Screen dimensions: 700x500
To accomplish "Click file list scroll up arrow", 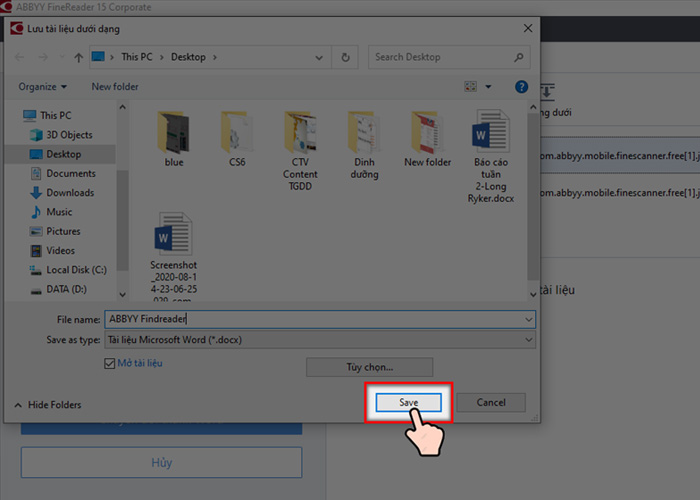I will (x=533, y=108).
